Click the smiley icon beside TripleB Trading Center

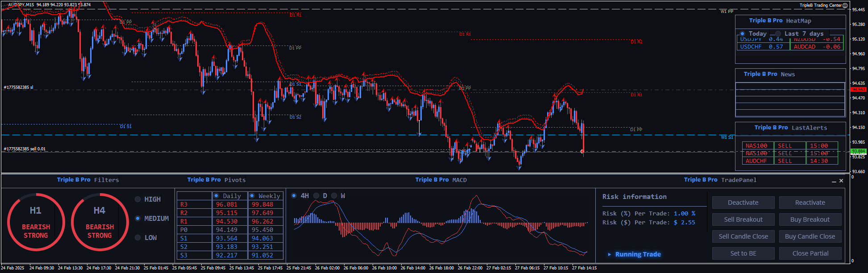(x=845, y=5)
